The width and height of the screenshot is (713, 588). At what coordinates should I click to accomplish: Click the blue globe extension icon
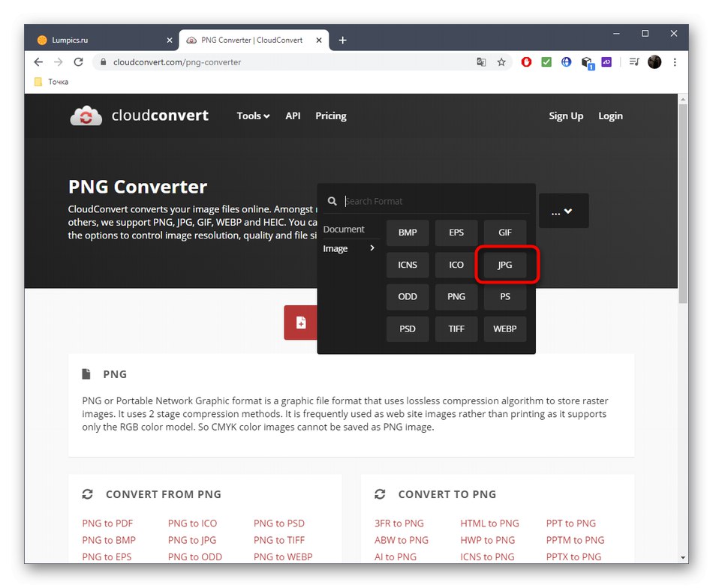(566, 62)
